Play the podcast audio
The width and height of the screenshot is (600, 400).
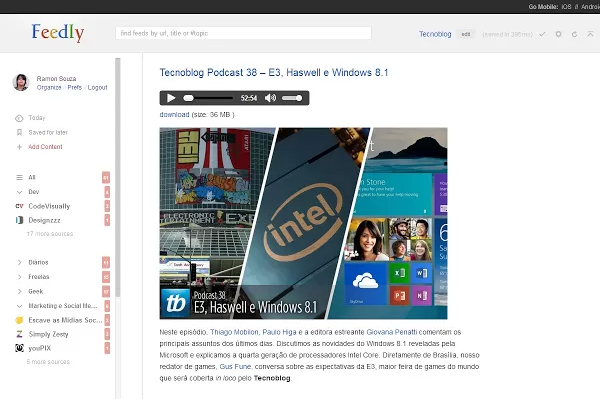[x=171, y=98]
